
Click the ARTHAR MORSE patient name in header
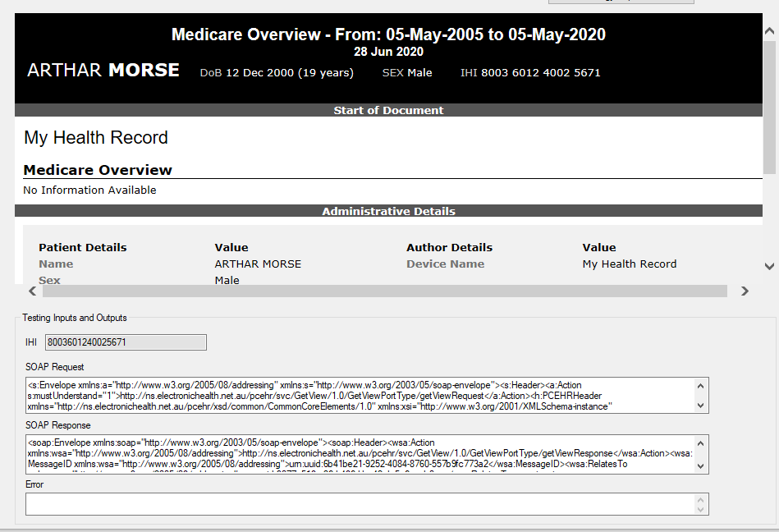click(103, 71)
